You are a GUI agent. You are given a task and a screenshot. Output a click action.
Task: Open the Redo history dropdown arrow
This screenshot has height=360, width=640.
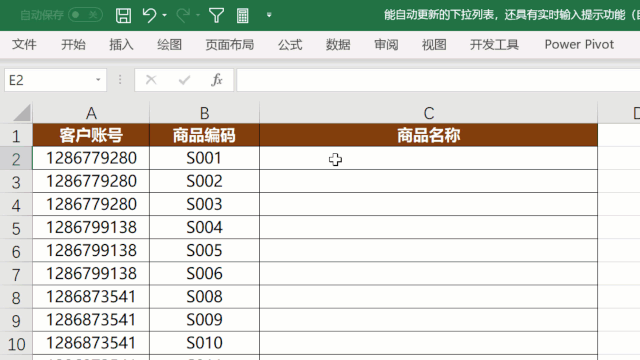(198, 16)
